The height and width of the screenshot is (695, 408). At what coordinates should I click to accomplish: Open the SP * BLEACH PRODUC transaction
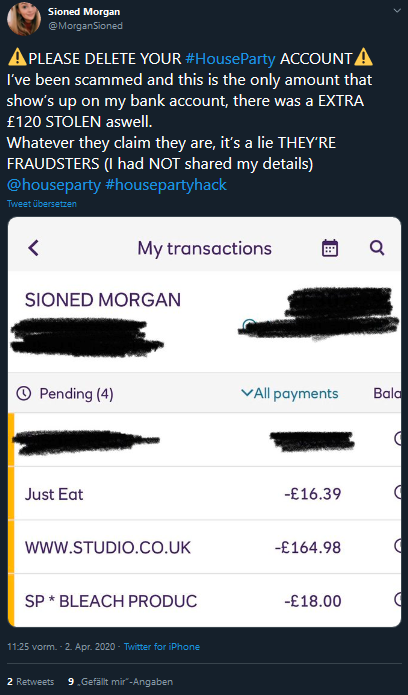(204, 600)
